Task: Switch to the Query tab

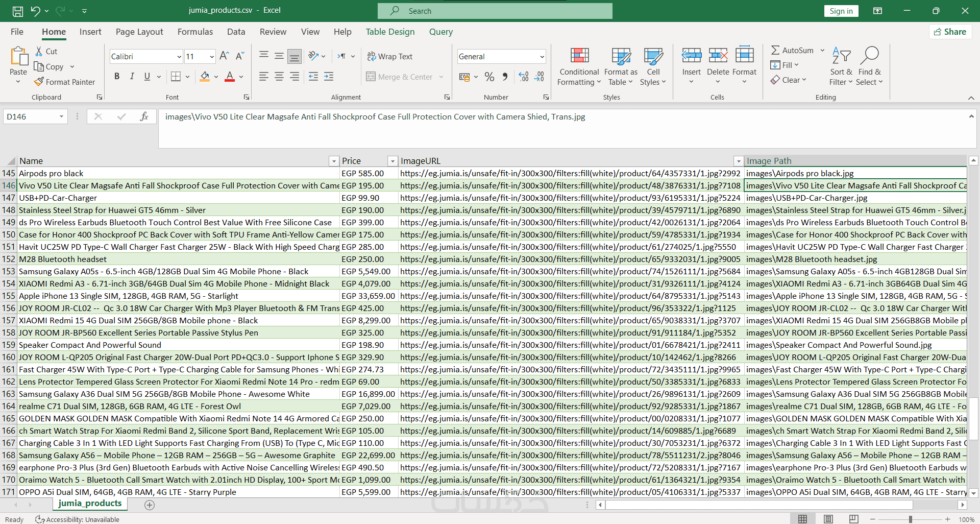Action: pyautogui.click(x=441, y=32)
